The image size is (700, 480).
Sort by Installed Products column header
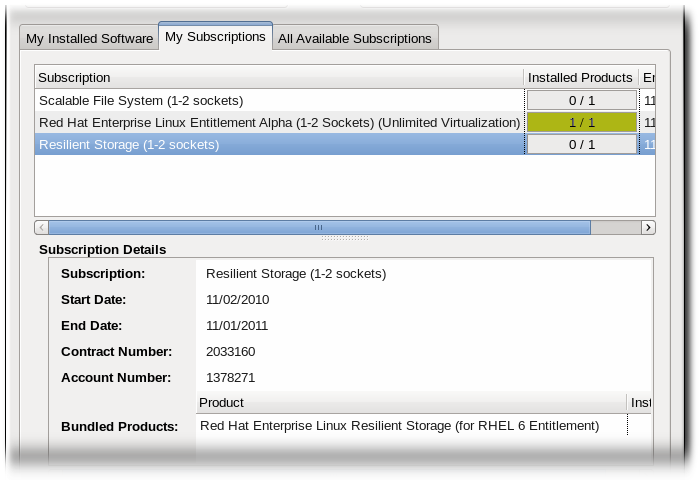(580, 78)
